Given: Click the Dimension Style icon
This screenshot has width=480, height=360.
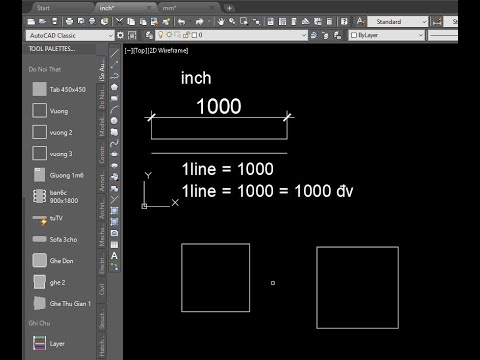Looking at the screenshot, I should pyautogui.click(x=436, y=22).
